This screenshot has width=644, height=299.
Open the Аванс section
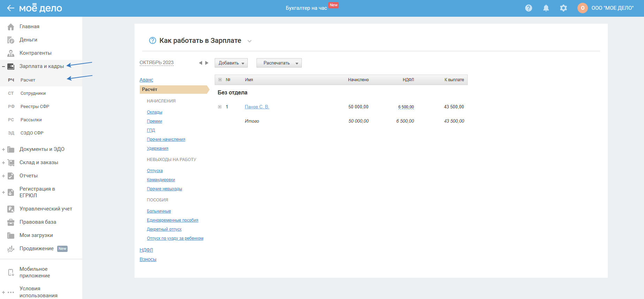tap(146, 80)
